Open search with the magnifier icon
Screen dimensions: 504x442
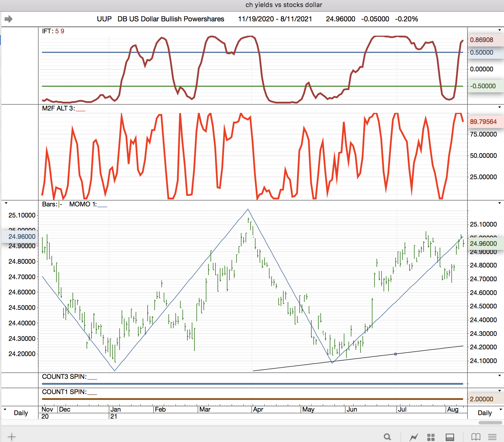click(x=388, y=437)
